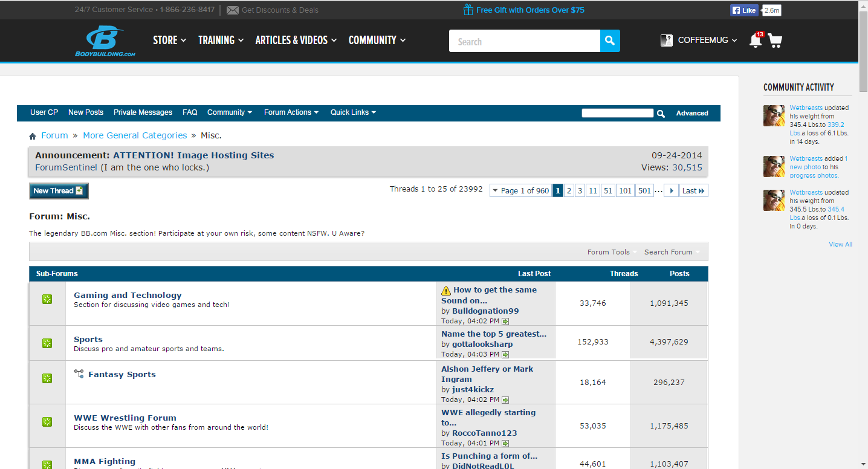Click the first Wetbreasts activity avatar
The width and height of the screenshot is (868, 469).
click(x=774, y=115)
